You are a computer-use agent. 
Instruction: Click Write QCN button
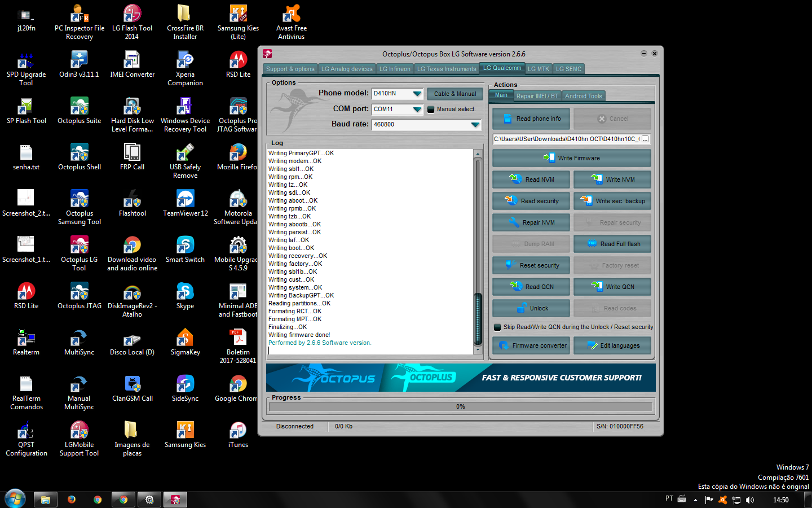pyautogui.click(x=612, y=287)
